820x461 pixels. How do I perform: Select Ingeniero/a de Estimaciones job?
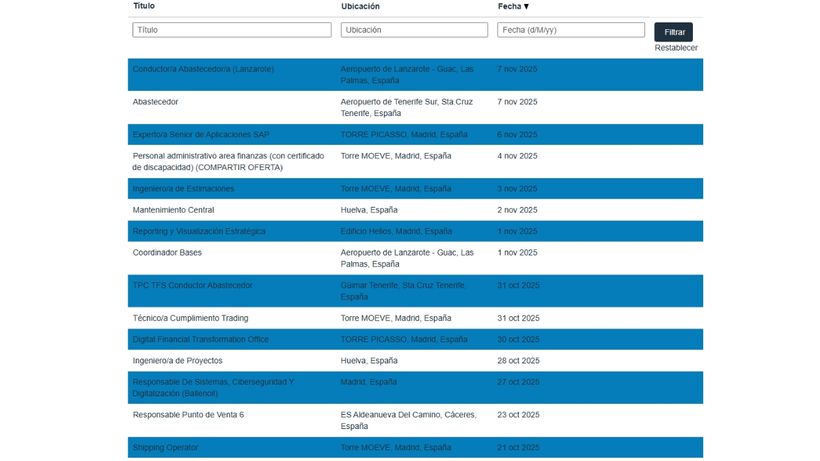pyautogui.click(x=183, y=189)
